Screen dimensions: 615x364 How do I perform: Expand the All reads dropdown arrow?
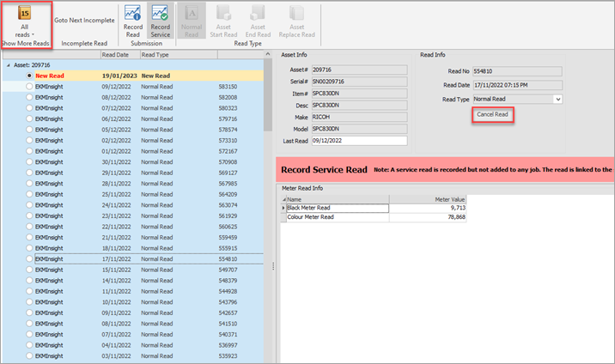[x=34, y=34]
